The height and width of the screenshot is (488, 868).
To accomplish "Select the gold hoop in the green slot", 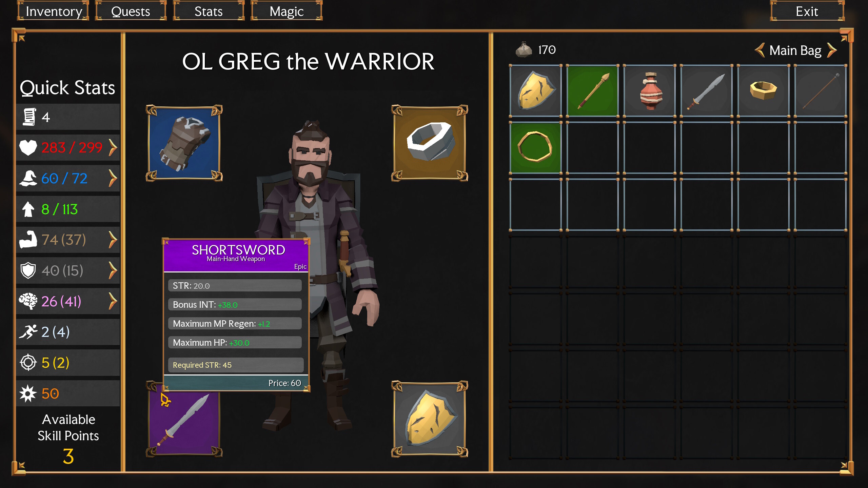I will point(536,148).
